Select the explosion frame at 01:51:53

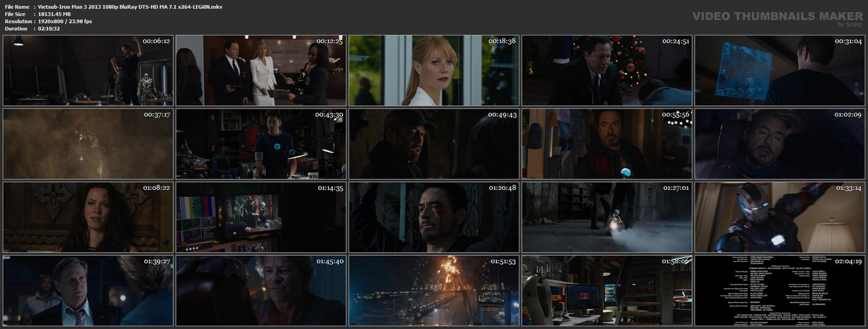point(434,290)
